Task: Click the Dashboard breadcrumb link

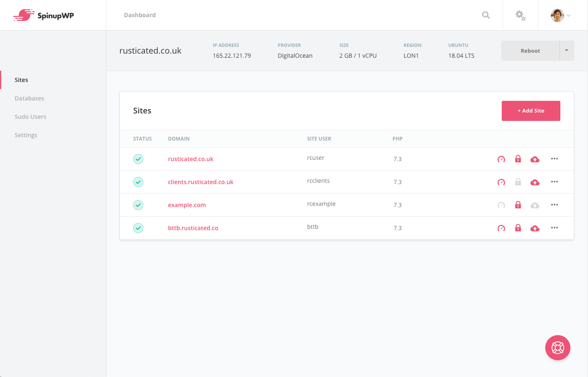Action: [140, 15]
